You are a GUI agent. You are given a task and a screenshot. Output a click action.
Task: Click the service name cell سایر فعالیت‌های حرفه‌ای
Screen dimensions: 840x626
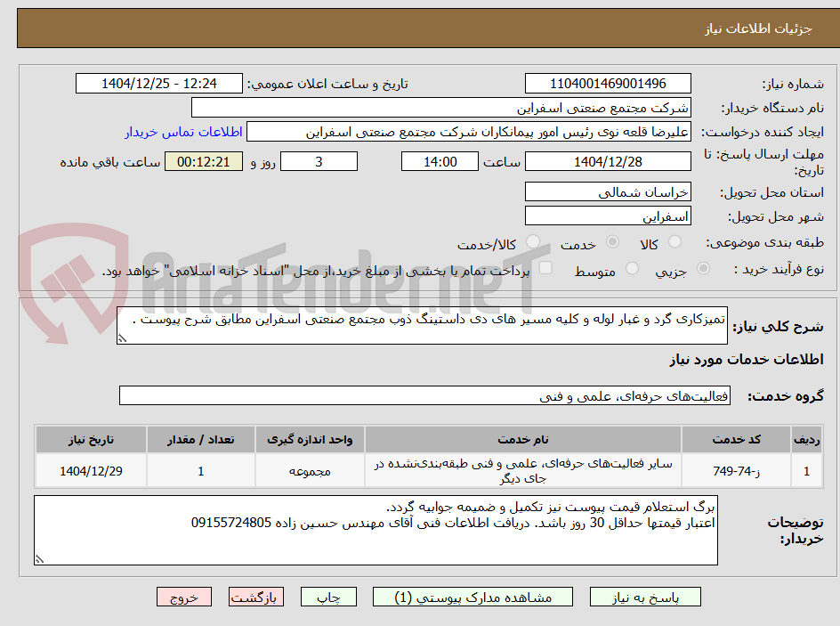coord(523,470)
